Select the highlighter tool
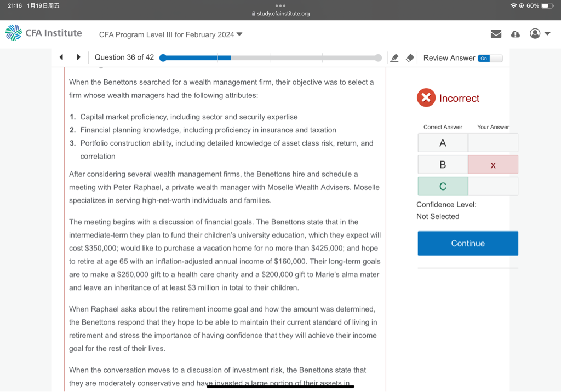Screen dimensions: 561x392 click(394, 58)
